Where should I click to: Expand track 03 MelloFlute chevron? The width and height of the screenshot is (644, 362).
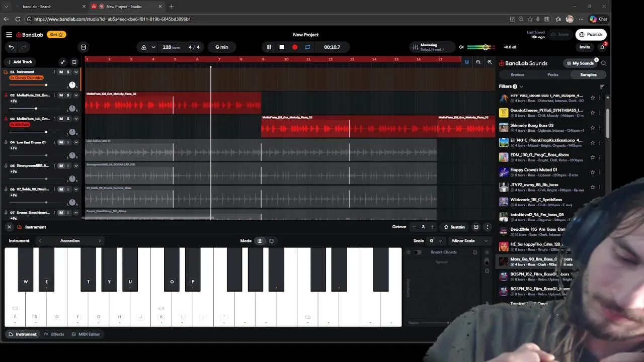coord(76,119)
